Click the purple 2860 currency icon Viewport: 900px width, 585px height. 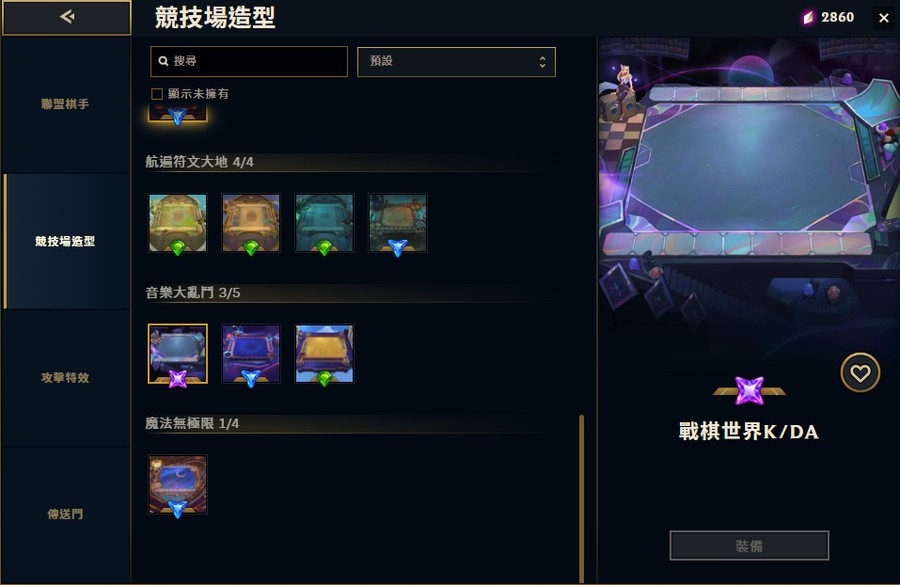[808, 18]
